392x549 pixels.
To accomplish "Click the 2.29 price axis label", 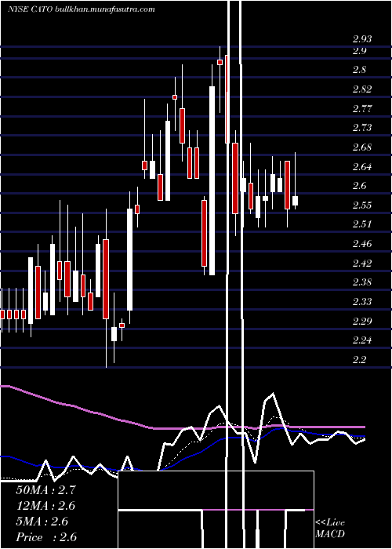I will [362, 321].
